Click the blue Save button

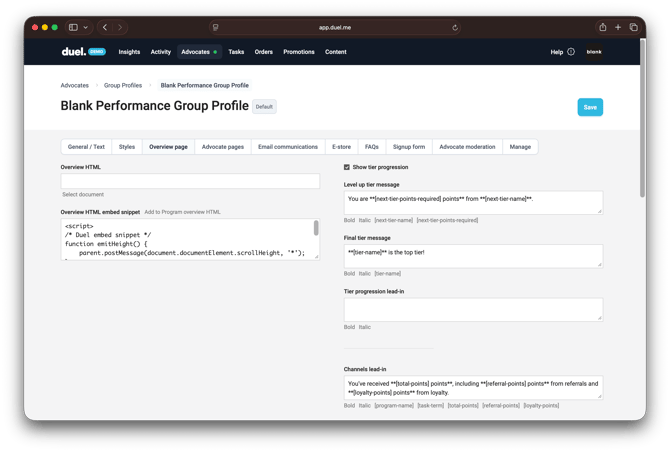590,107
